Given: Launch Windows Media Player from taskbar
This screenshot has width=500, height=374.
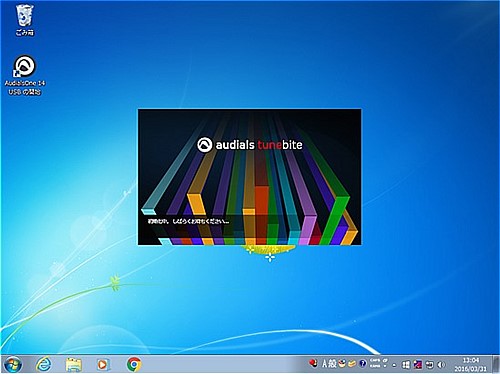Looking at the screenshot, I should (x=103, y=365).
